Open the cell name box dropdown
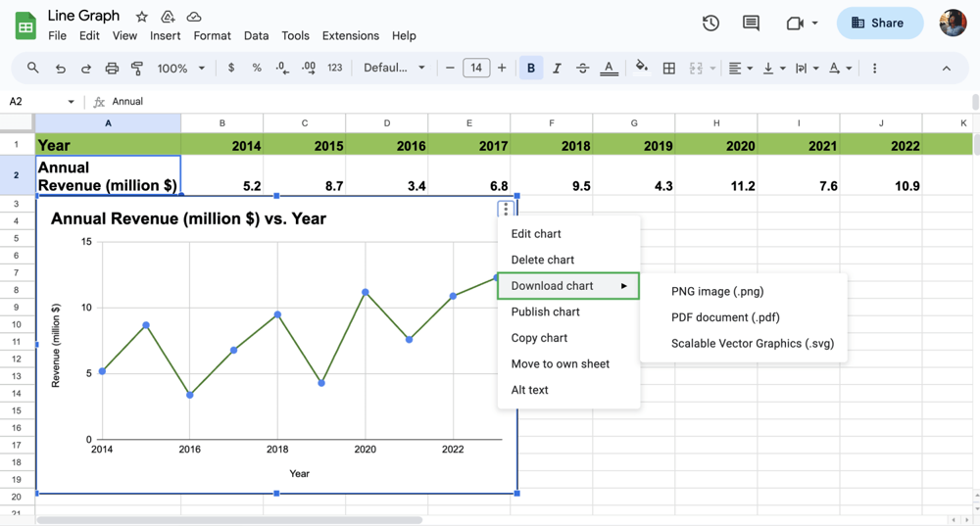Viewport: 980px width, 526px height. [71, 102]
